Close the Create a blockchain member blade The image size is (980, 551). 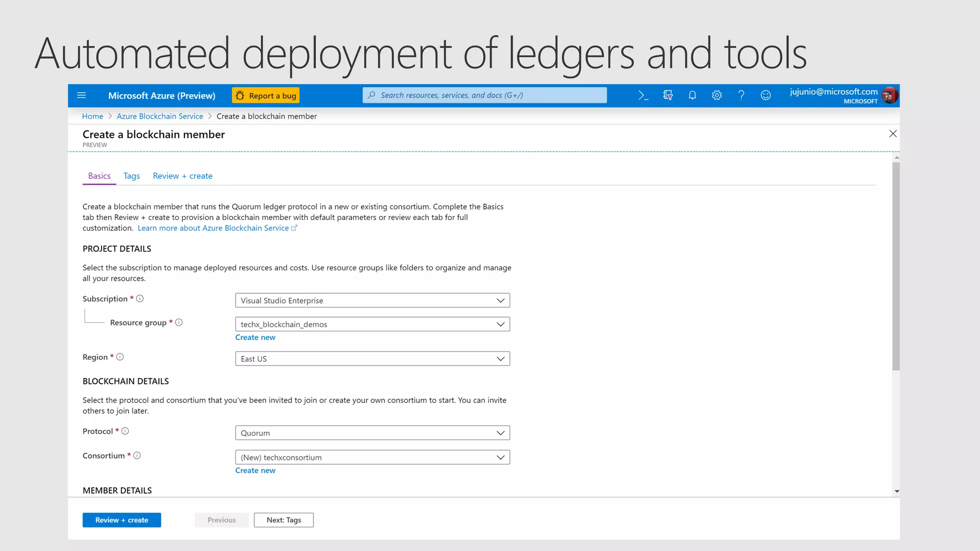[893, 134]
